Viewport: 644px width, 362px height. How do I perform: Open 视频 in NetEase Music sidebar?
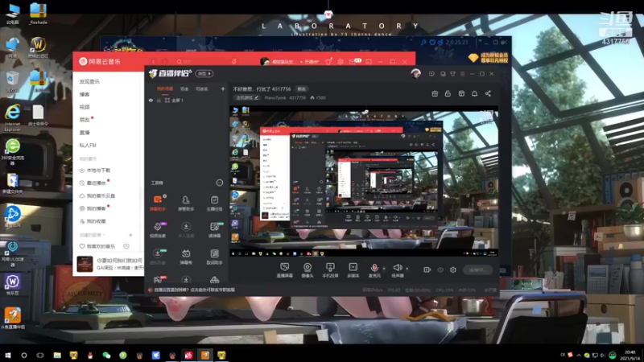pyautogui.click(x=85, y=107)
